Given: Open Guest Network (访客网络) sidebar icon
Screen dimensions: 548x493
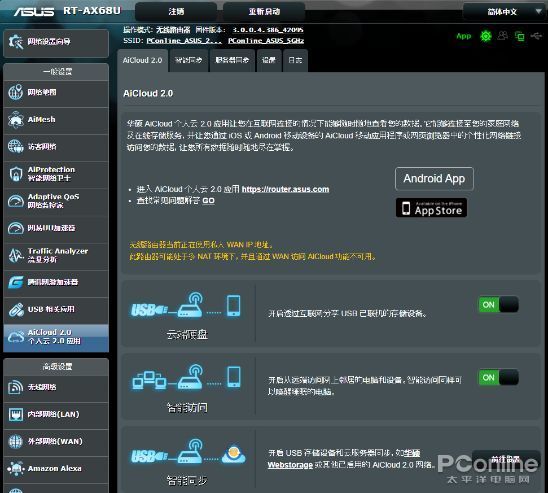Looking at the screenshot, I should click(x=15, y=146).
